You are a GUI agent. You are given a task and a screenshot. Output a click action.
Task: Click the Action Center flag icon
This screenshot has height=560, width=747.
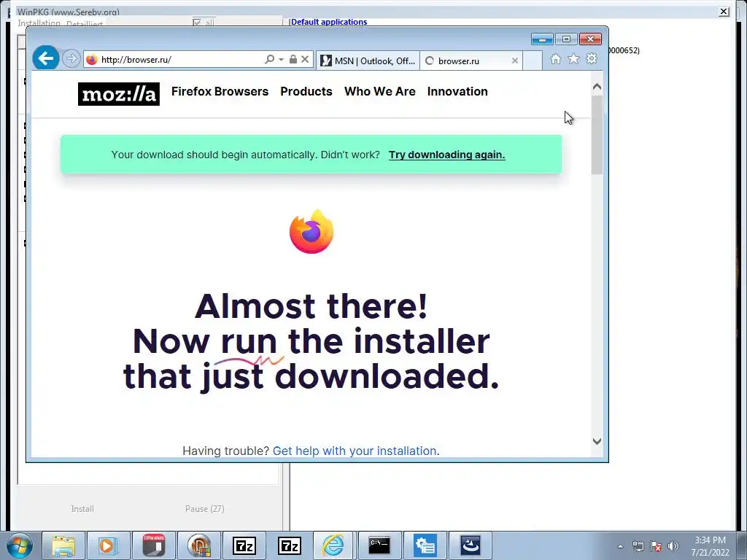pos(656,546)
